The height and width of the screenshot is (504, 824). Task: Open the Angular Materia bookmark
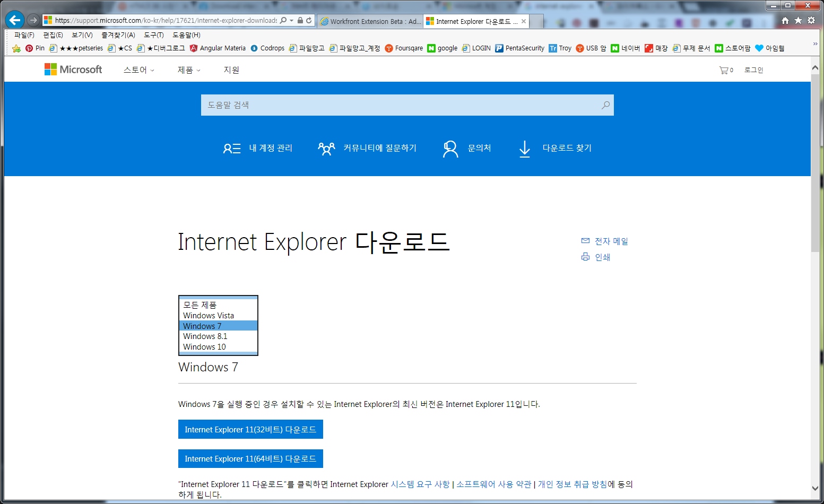click(218, 48)
